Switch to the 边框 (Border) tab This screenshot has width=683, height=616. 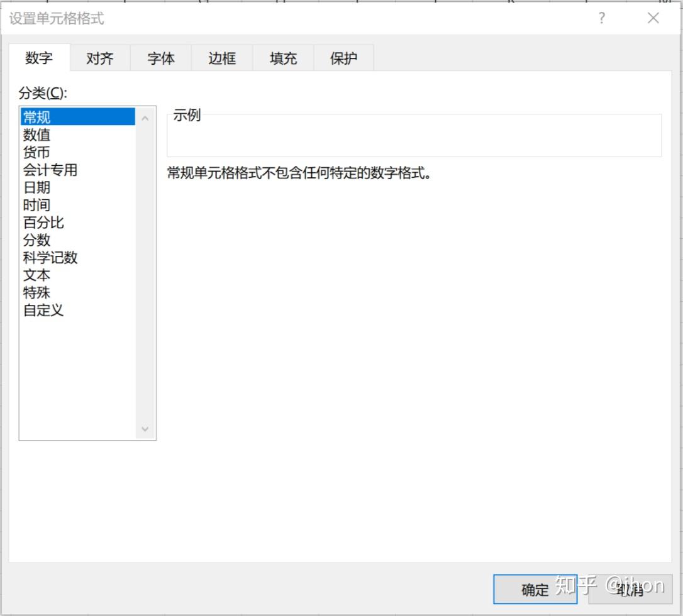pyautogui.click(x=221, y=58)
